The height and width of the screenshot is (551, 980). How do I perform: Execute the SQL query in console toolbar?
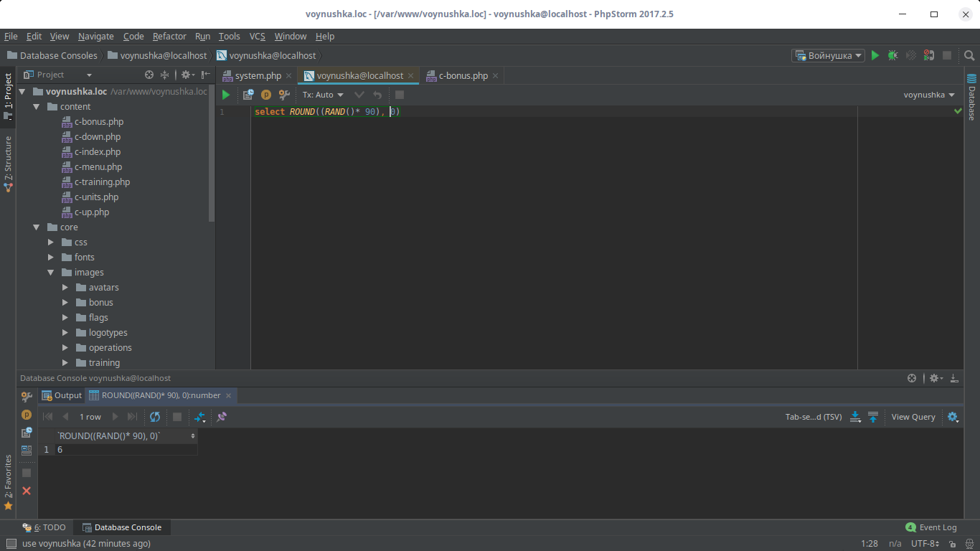226,95
